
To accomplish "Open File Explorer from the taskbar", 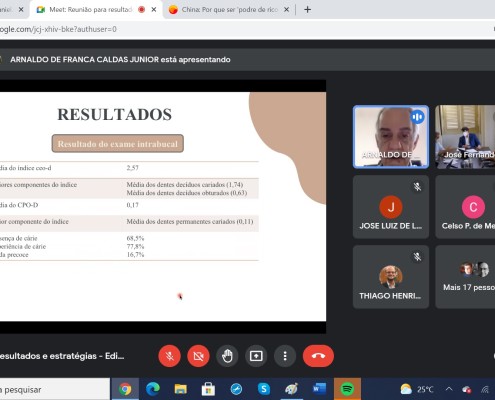I will pyautogui.click(x=181, y=389).
